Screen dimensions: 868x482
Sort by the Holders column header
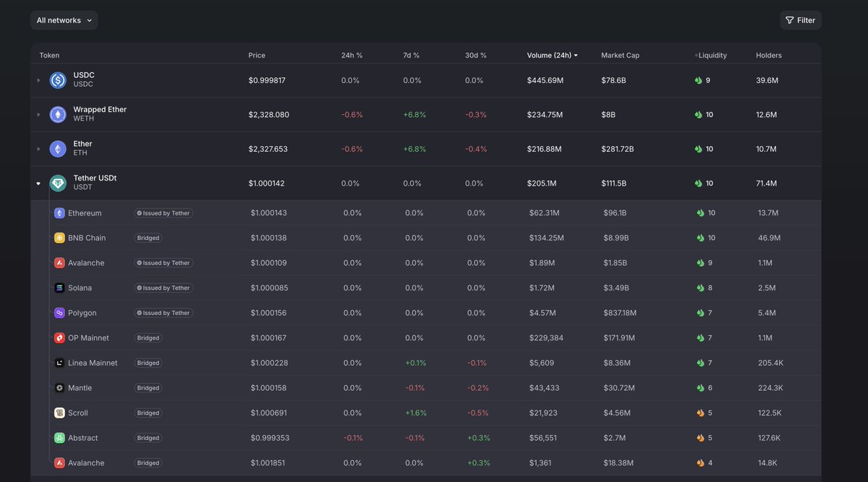(x=769, y=56)
